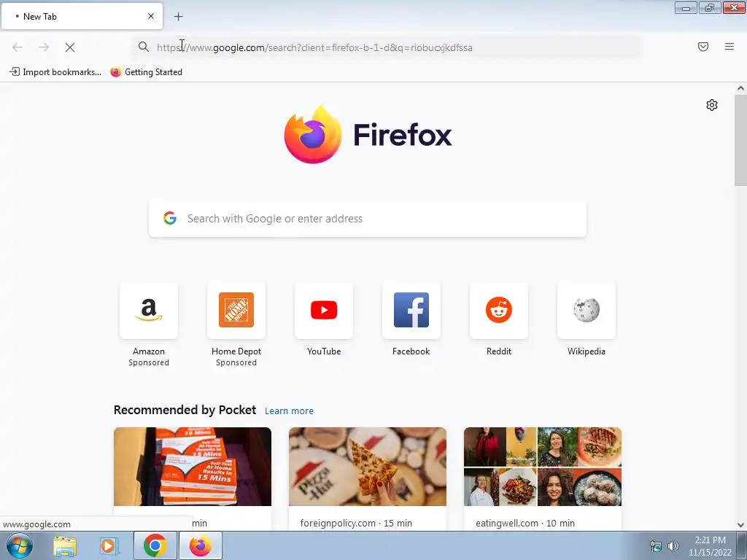Click Learn more about Pocket
Screen dimensions: 747x560
(x=289, y=411)
